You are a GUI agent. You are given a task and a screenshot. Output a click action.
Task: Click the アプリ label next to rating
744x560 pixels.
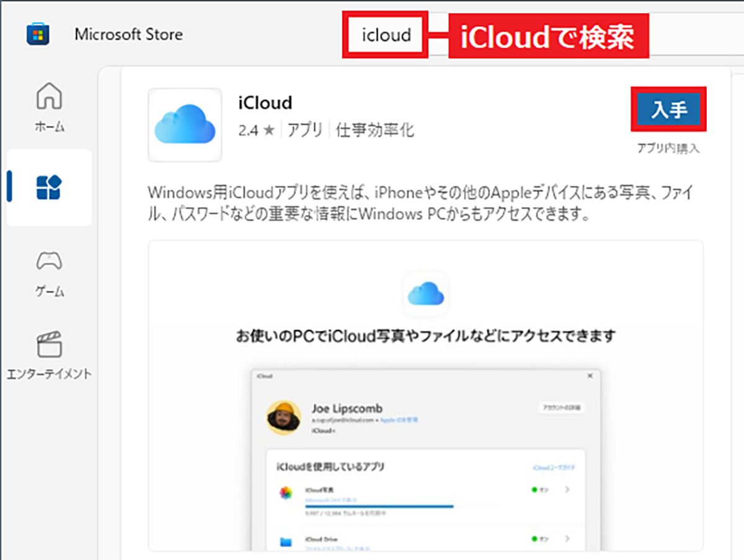[x=305, y=130]
